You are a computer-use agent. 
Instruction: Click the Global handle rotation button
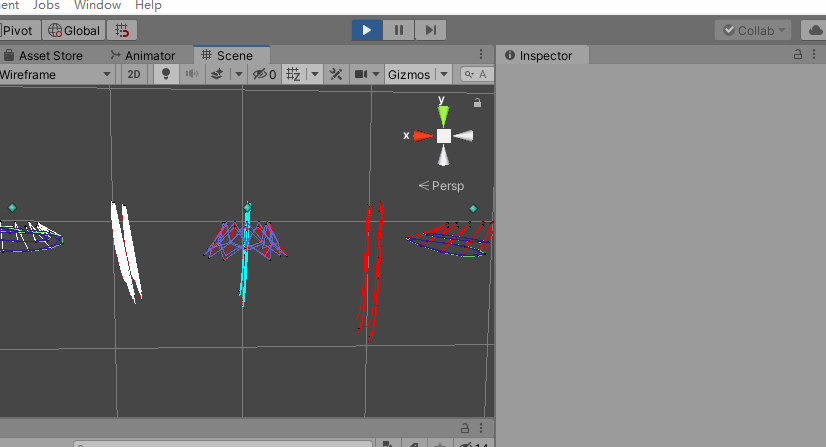coord(74,30)
